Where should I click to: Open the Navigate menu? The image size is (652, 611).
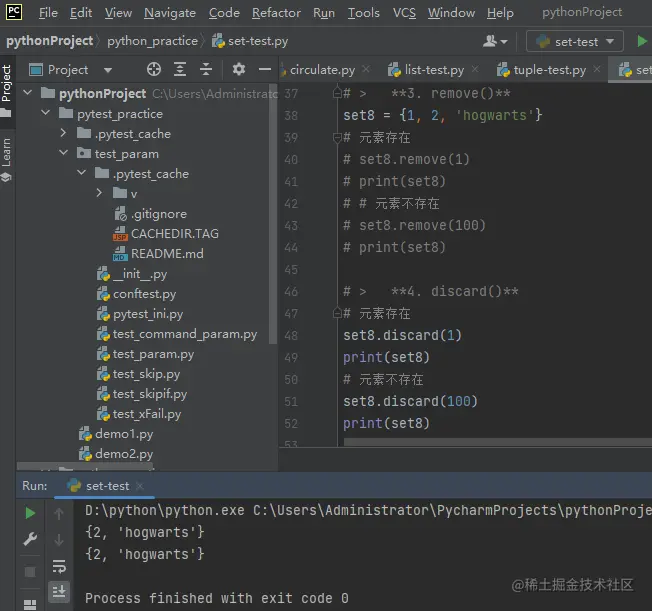(x=170, y=13)
